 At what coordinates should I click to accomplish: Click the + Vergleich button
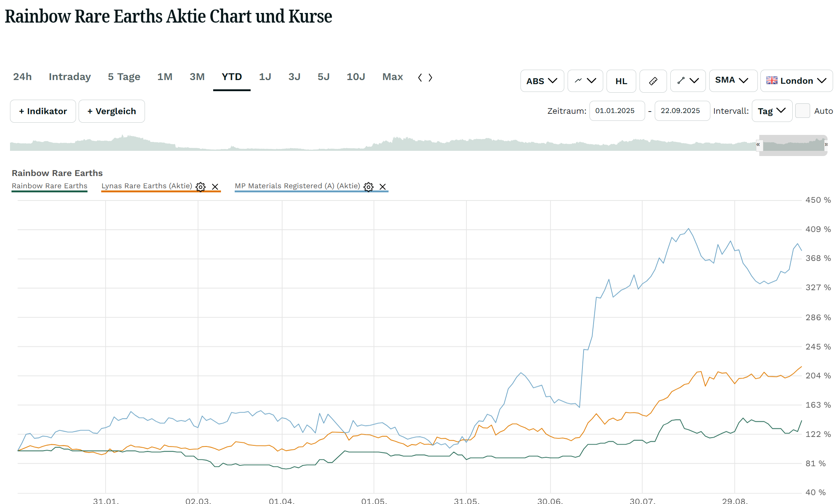click(x=112, y=111)
